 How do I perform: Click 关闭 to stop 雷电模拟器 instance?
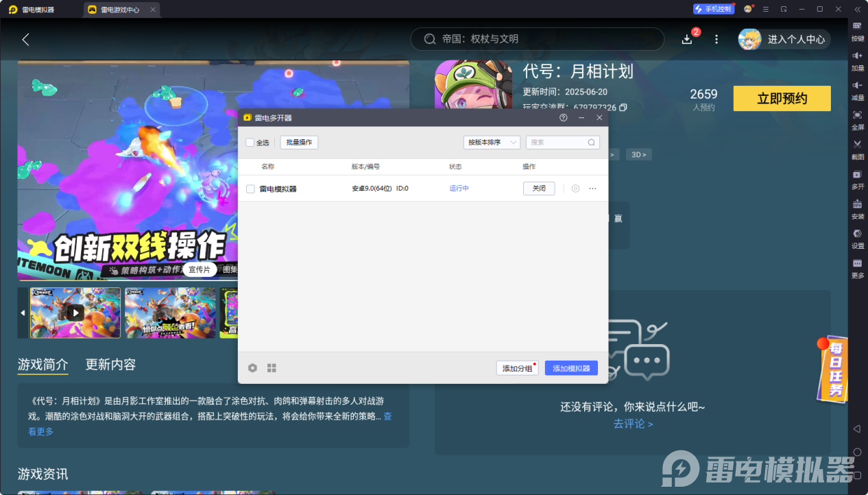(x=539, y=189)
